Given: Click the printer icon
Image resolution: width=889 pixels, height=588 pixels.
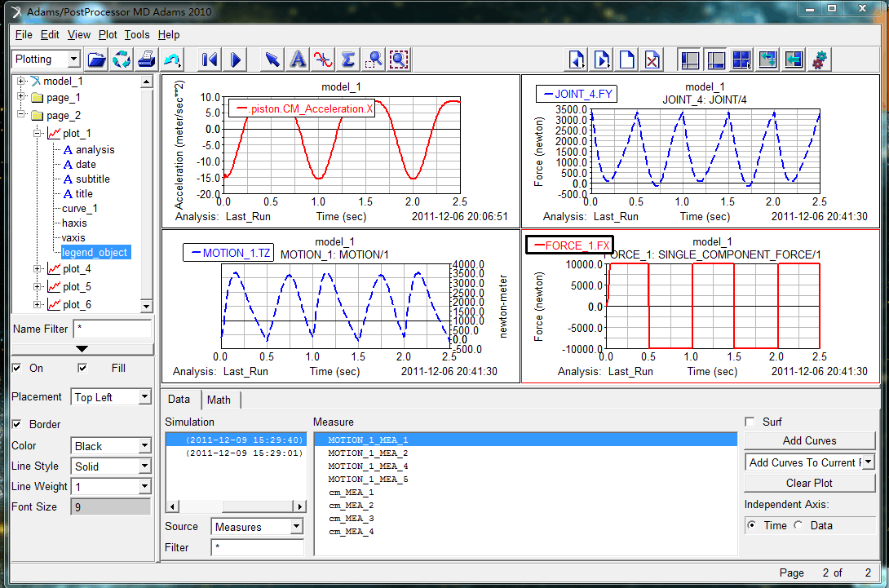Looking at the screenshot, I should (146, 59).
